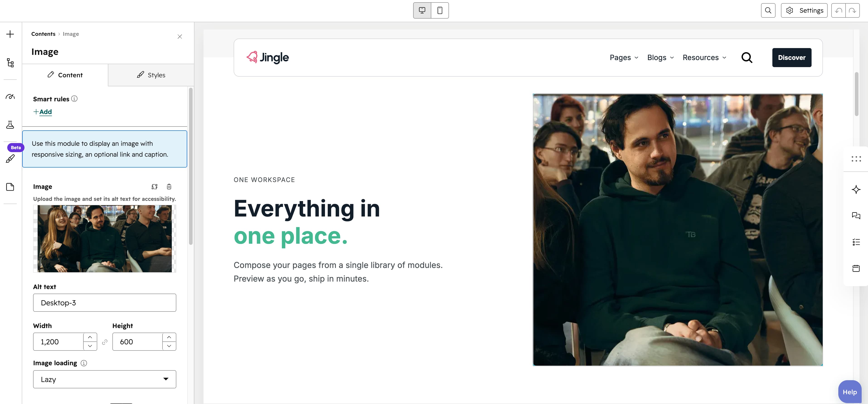868x404 pixels.
Task: Toggle the width-height aspect ratio link
Action: tap(105, 342)
